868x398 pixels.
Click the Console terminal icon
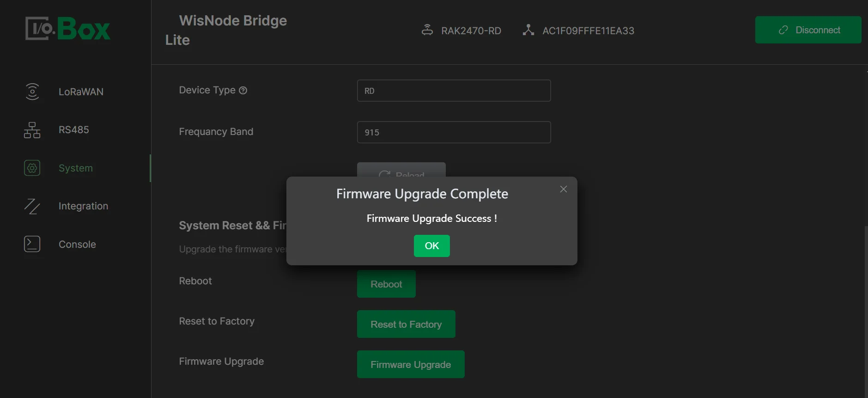coord(32,244)
